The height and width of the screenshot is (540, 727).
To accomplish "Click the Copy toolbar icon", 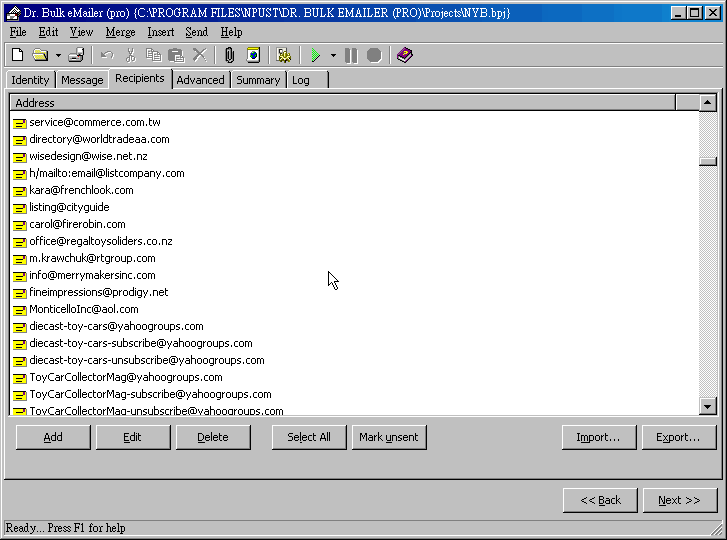I will (x=153, y=55).
